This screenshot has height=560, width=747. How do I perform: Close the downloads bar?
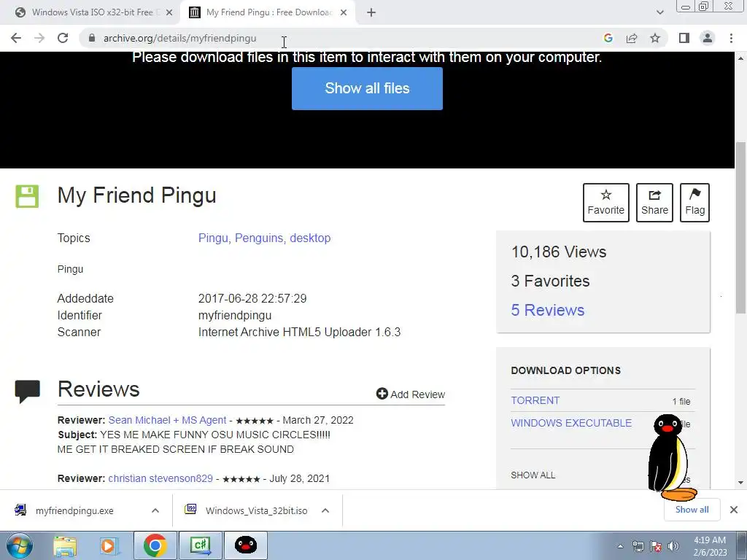click(734, 510)
